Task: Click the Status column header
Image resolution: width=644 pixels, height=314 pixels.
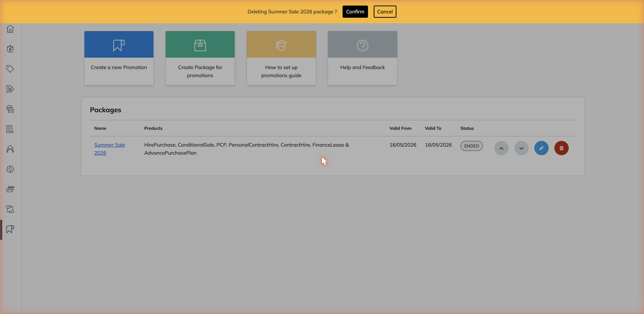Action: pos(467,128)
